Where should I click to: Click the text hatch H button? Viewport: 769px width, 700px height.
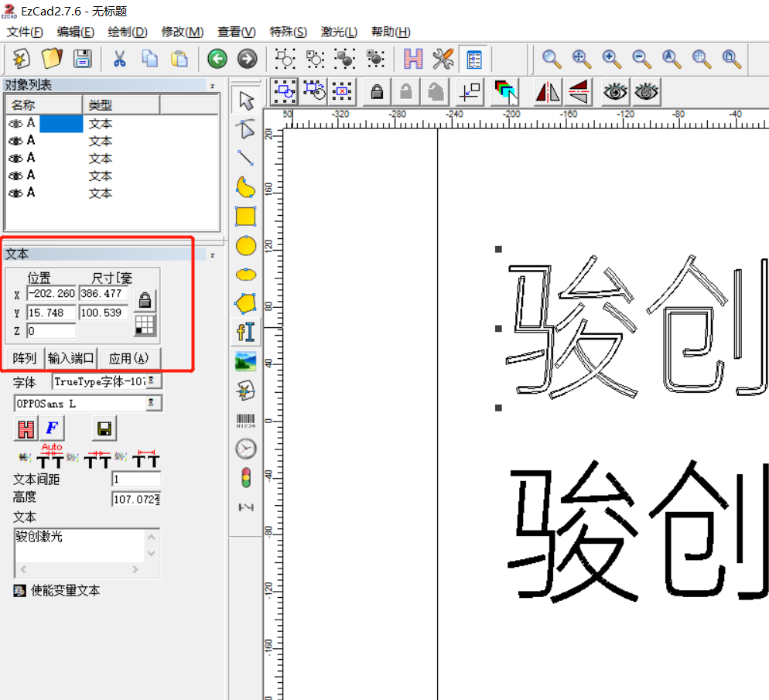26,429
